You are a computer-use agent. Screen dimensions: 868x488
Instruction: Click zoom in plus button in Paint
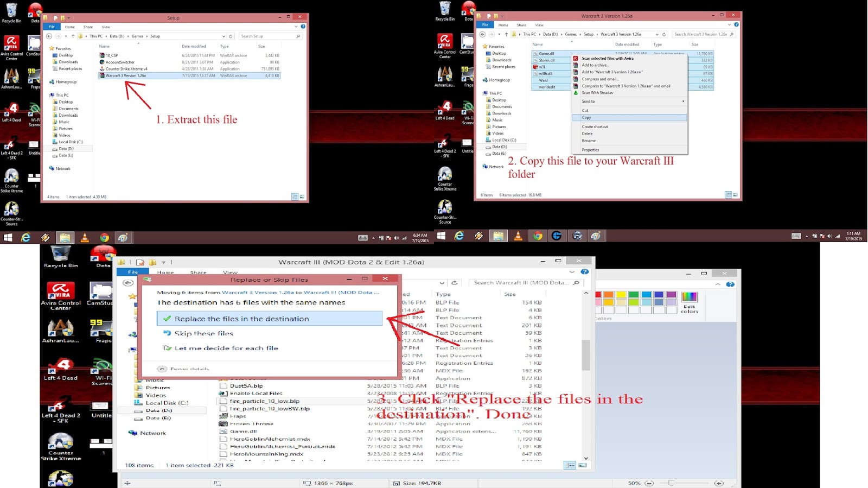pos(719,483)
